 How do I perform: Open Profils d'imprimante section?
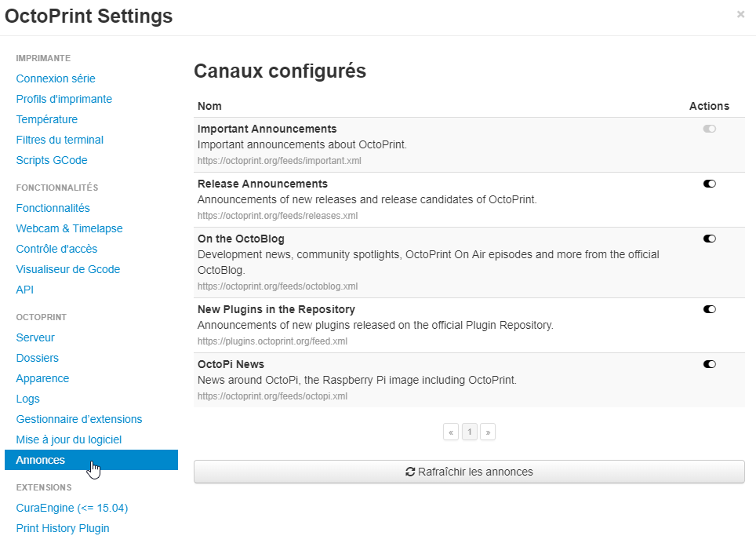[x=64, y=99]
